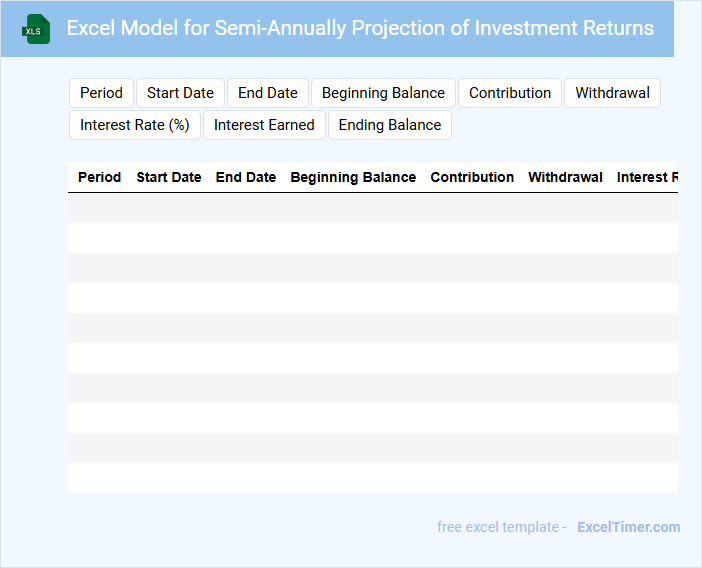Viewport: 702px width, 568px height.
Task: Select the Start Date tag button
Action: point(180,93)
